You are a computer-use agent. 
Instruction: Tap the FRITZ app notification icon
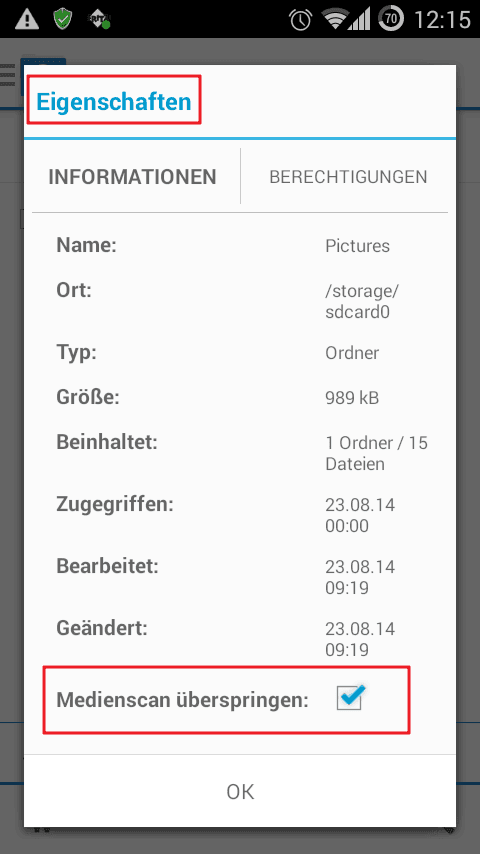(99, 20)
